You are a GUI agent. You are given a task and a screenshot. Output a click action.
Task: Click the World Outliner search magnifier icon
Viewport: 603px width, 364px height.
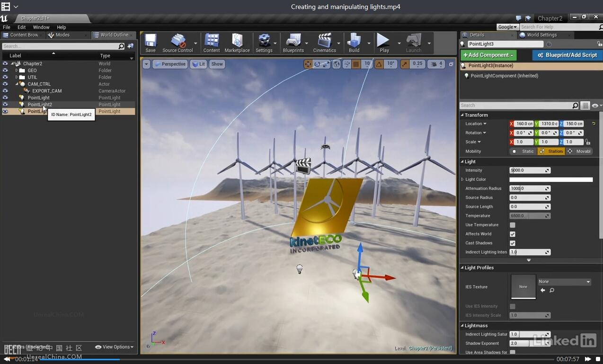[121, 46]
